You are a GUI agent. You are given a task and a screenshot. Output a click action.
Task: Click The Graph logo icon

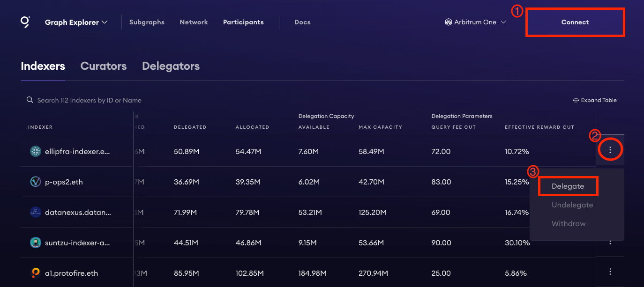coord(25,22)
